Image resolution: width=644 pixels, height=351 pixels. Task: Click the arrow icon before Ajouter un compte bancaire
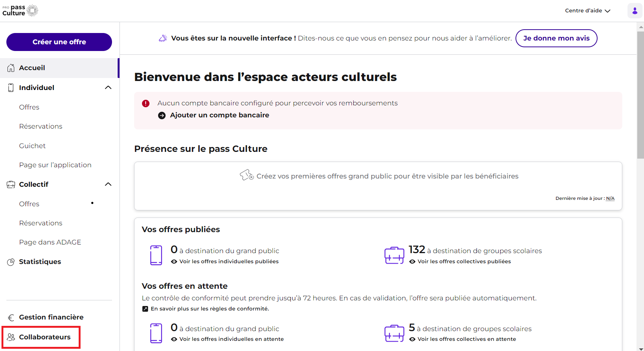(x=162, y=115)
